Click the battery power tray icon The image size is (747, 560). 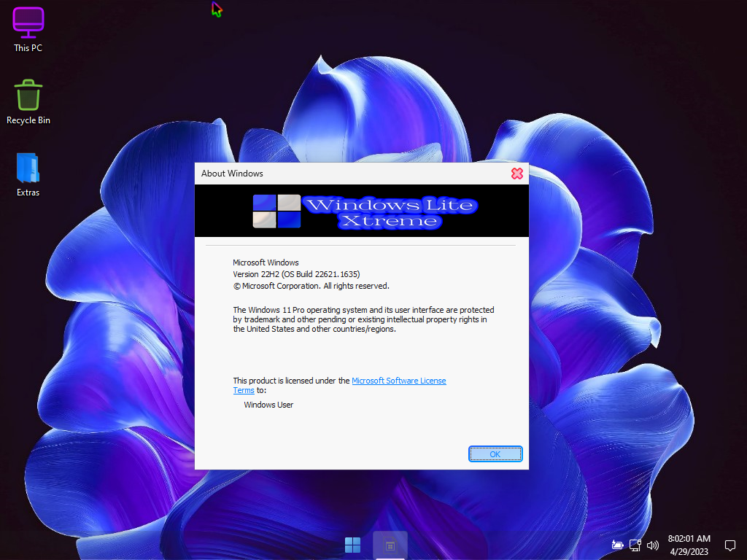[617, 545]
